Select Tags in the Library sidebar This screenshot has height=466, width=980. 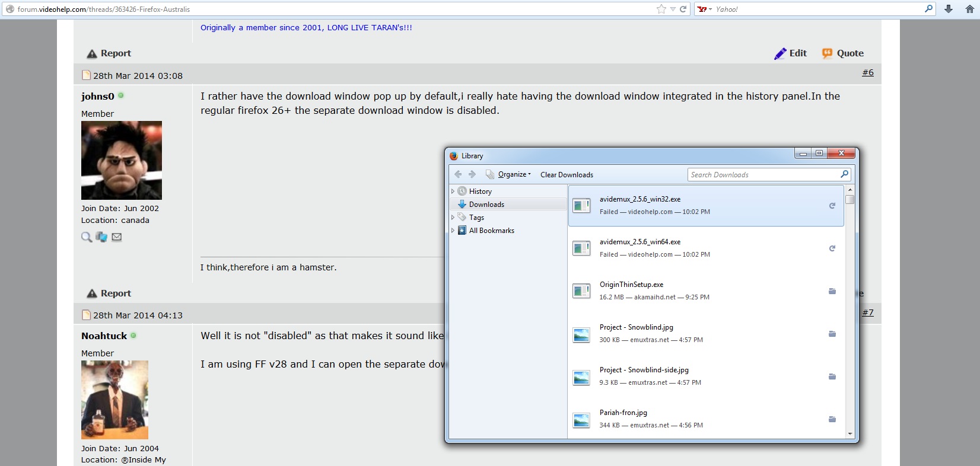click(x=476, y=218)
